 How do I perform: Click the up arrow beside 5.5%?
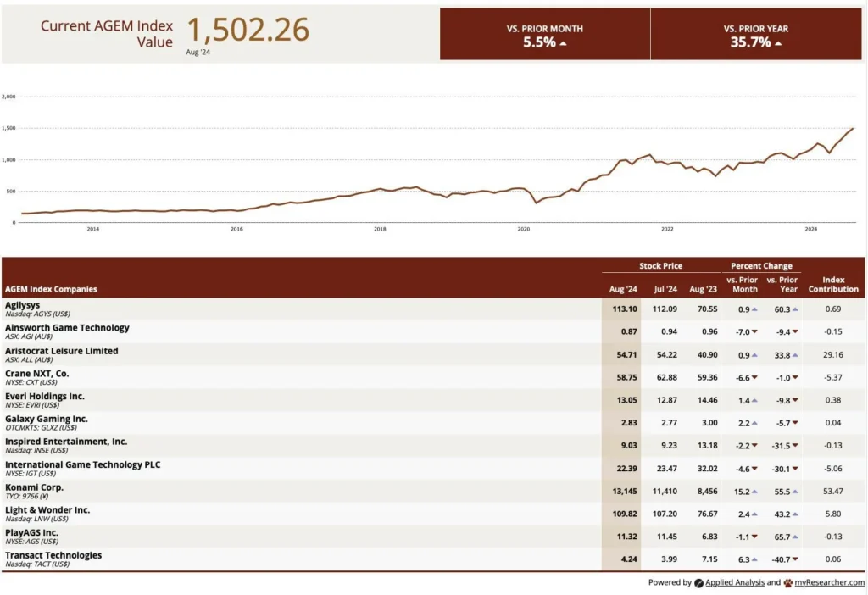click(564, 43)
